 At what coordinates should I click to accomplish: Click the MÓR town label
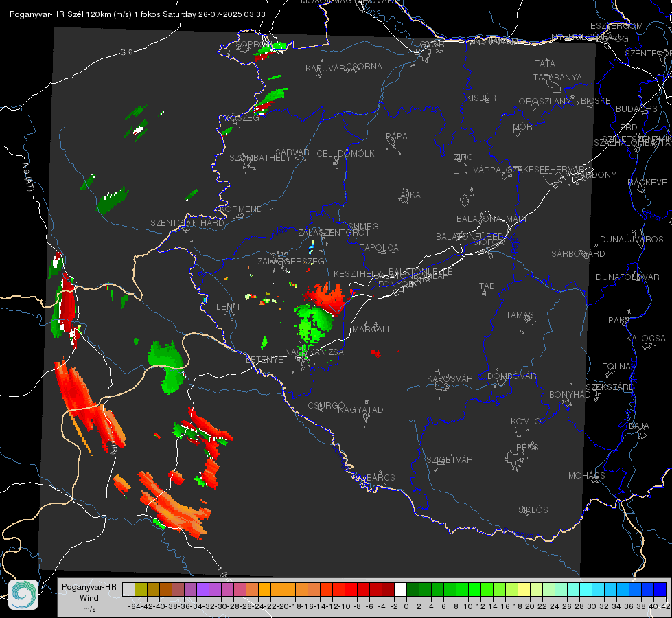(x=523, y=126)
